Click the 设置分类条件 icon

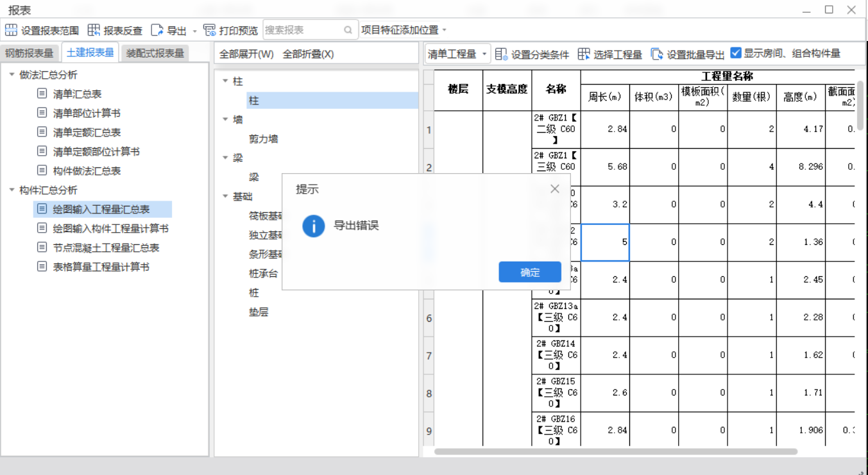click(x=502, y=54)
